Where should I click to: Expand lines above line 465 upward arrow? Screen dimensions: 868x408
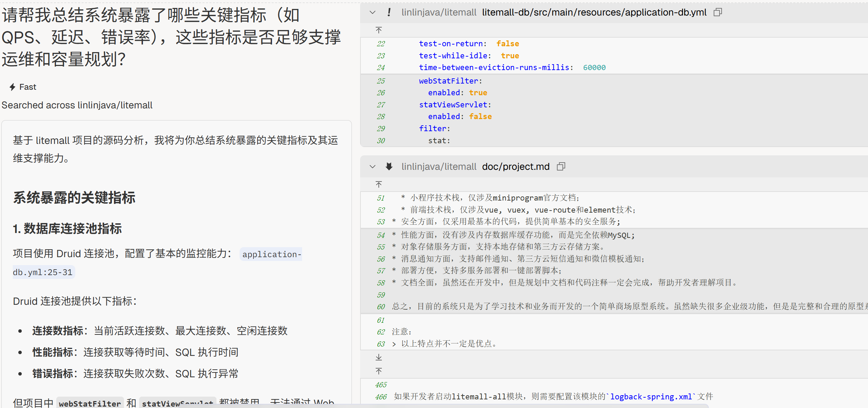[379, 371]
